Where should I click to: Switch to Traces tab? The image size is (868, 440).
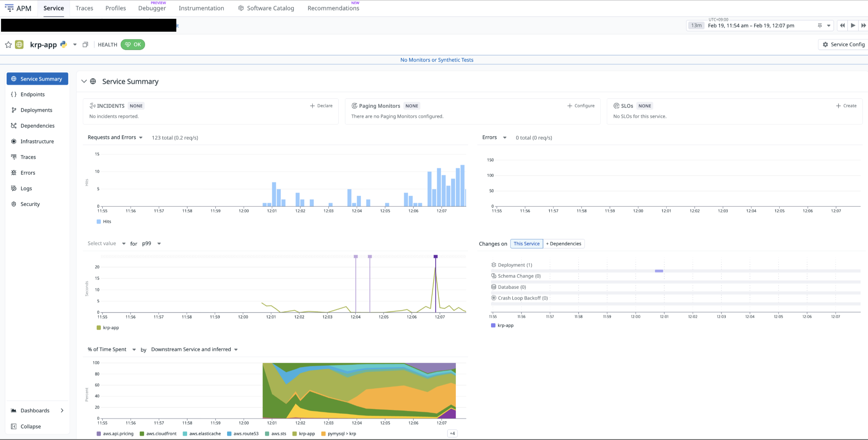[x=84, y=8]
